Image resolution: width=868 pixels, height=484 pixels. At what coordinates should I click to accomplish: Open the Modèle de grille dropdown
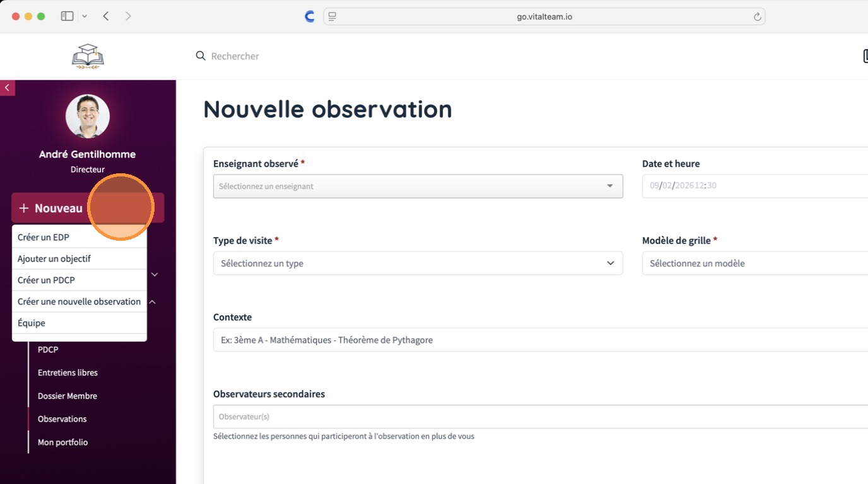pyautogui.click(x=754, y=263)
